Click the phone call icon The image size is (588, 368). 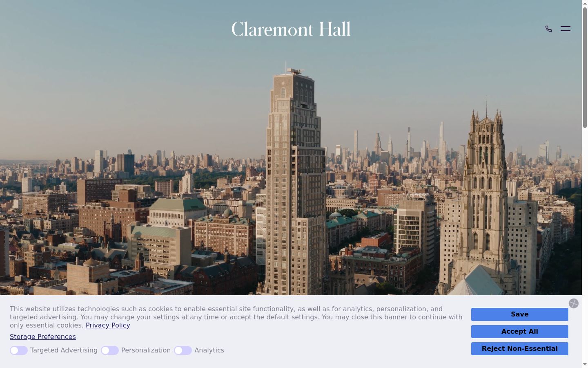[x=548, y=29]
